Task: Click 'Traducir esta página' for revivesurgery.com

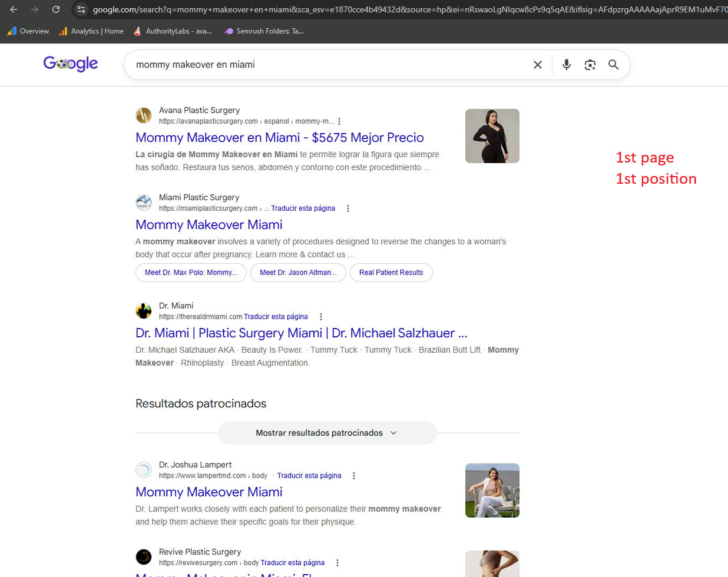Action: (293, 563)
